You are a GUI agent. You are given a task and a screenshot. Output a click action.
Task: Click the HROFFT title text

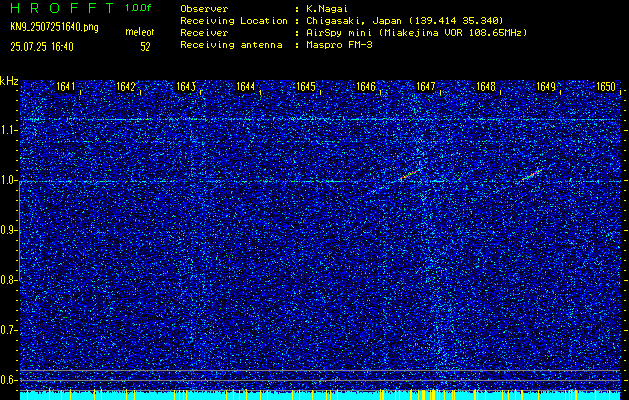[62, 8]
